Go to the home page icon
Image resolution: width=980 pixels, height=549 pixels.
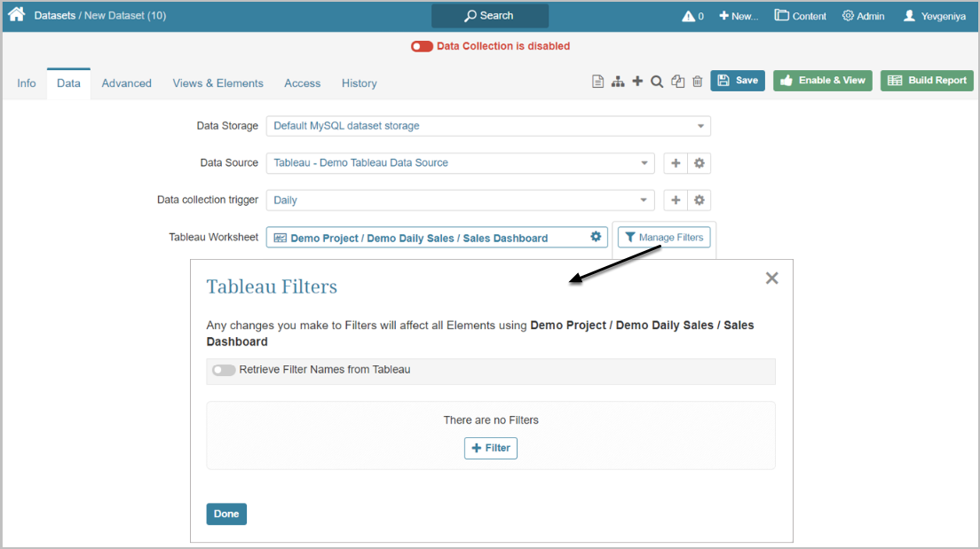17,14
